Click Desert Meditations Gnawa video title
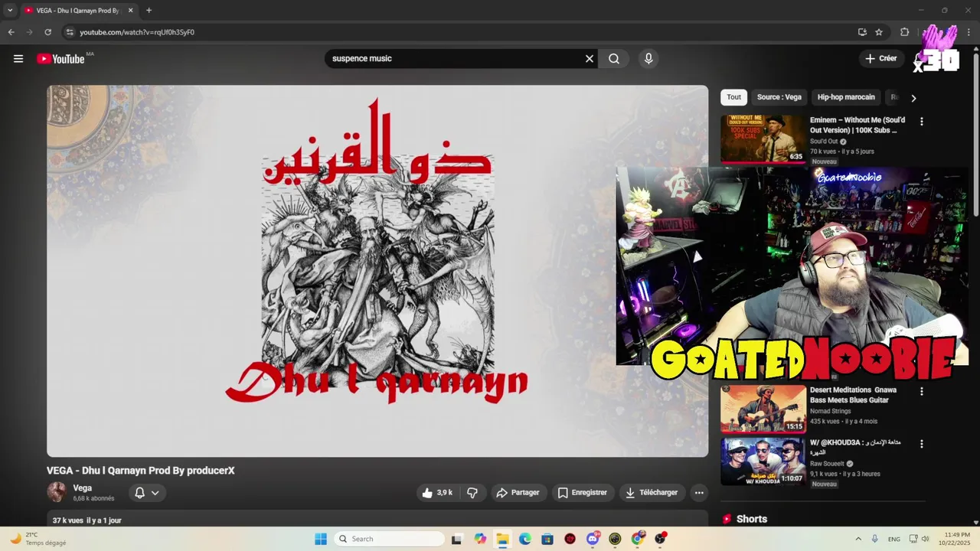The image size is (980, 551). (853, 395)
